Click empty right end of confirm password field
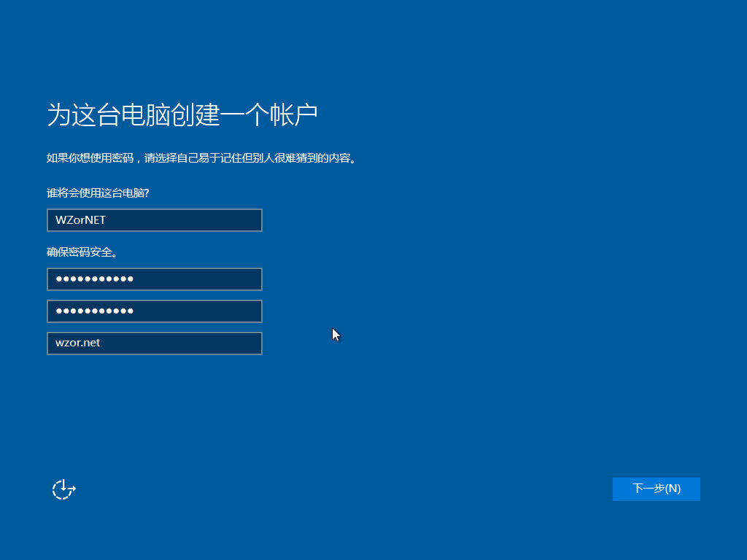This screenshot has height=560, width=747. click(233, 311)
